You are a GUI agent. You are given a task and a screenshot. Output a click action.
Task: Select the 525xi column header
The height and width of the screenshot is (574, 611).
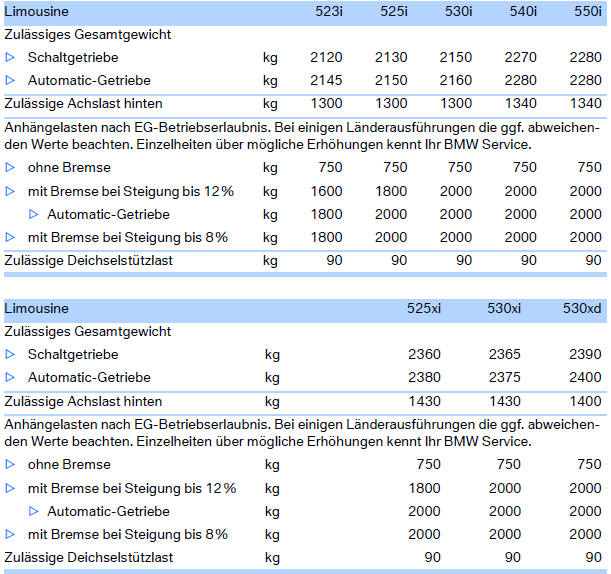[x=424, y=308]
